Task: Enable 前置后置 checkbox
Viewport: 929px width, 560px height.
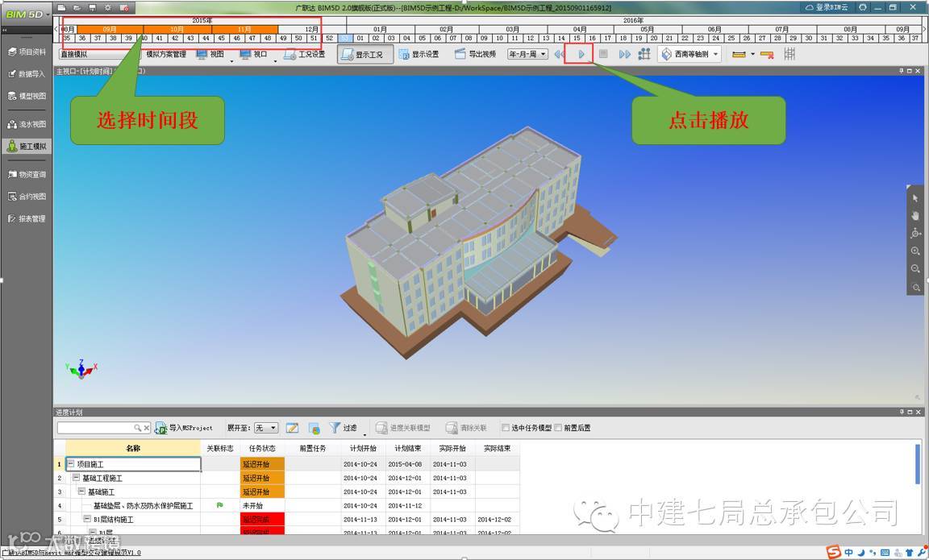Action: coord(557,427)
